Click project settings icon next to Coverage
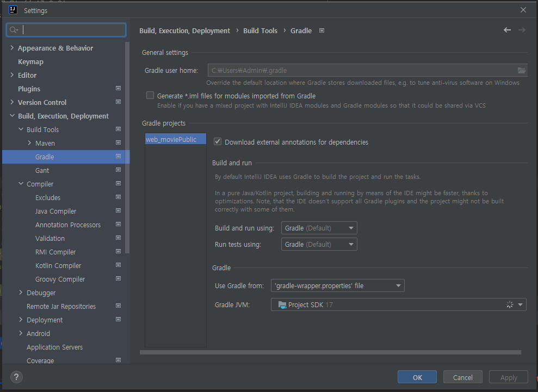Viewport: 538px width, 392px height. point(119,360)
